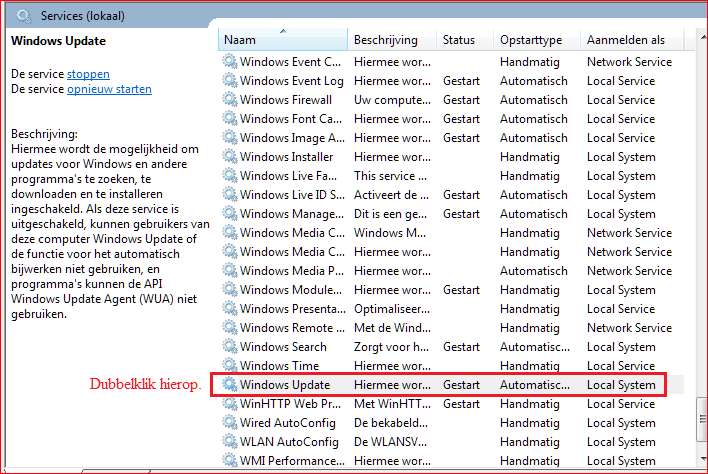708x474 pixels.
Task: Select the Windows Live ID service name
Action: pos(292,195)
